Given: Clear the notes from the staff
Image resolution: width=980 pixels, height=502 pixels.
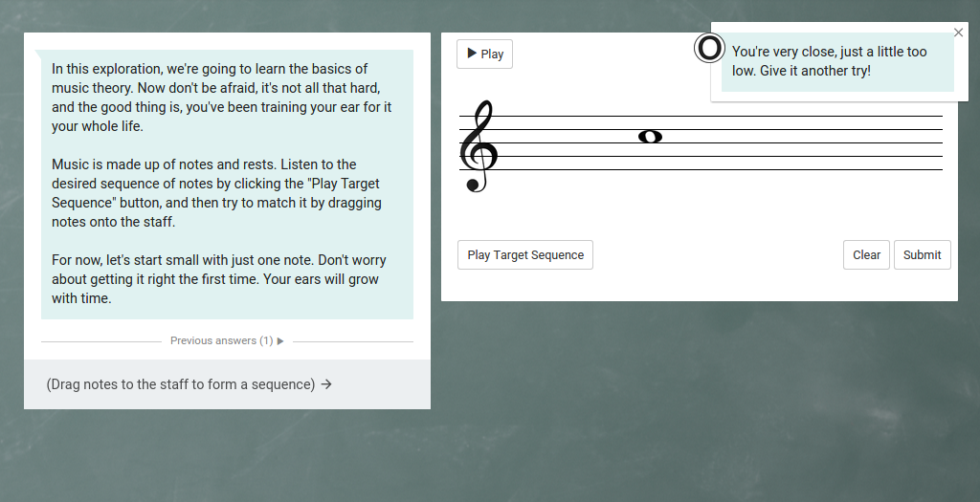Looking at the screenshot, I should pyautogui.click(x=866, y=255).
